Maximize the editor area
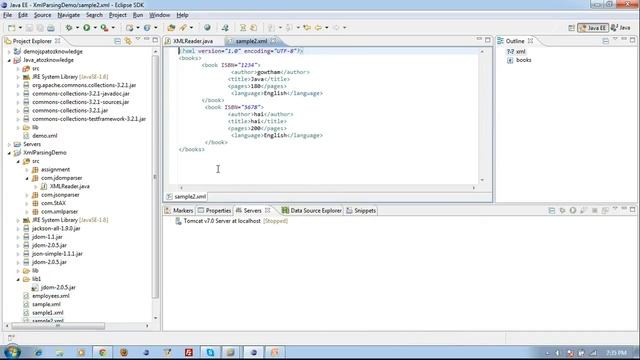 (488, 40)
